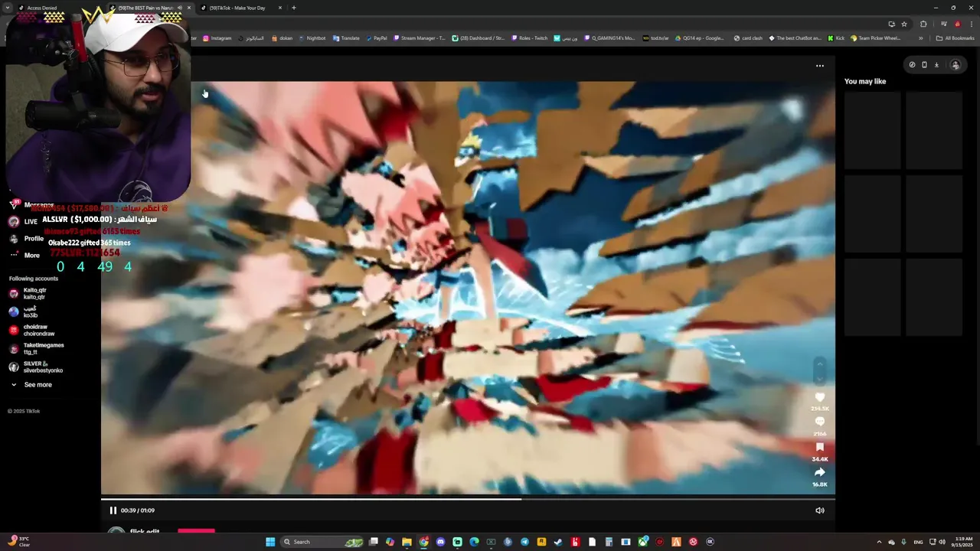980x551 pixels.
Task: Open the card clash bookmark
Action: (748, 38)
